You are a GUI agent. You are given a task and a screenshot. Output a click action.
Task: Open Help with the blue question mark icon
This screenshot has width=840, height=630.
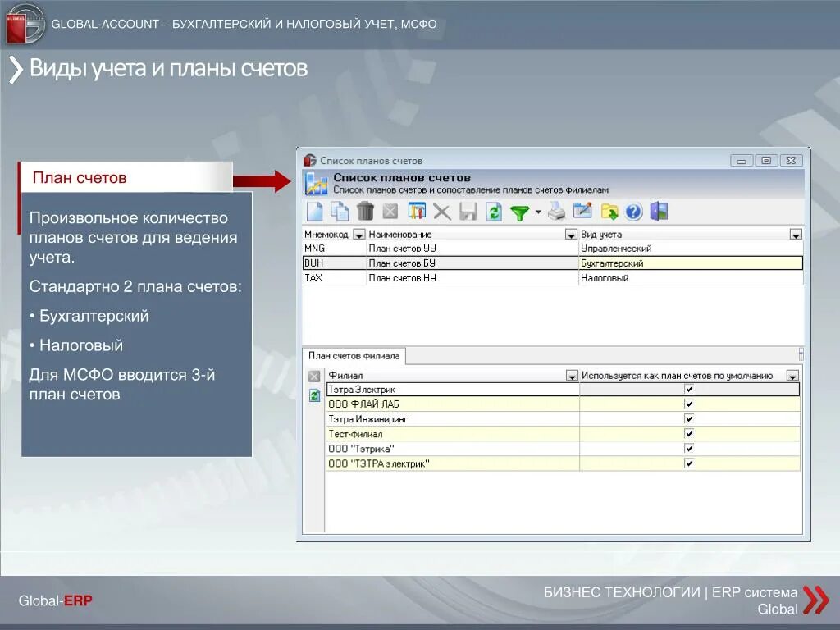[x=633, y=212]
